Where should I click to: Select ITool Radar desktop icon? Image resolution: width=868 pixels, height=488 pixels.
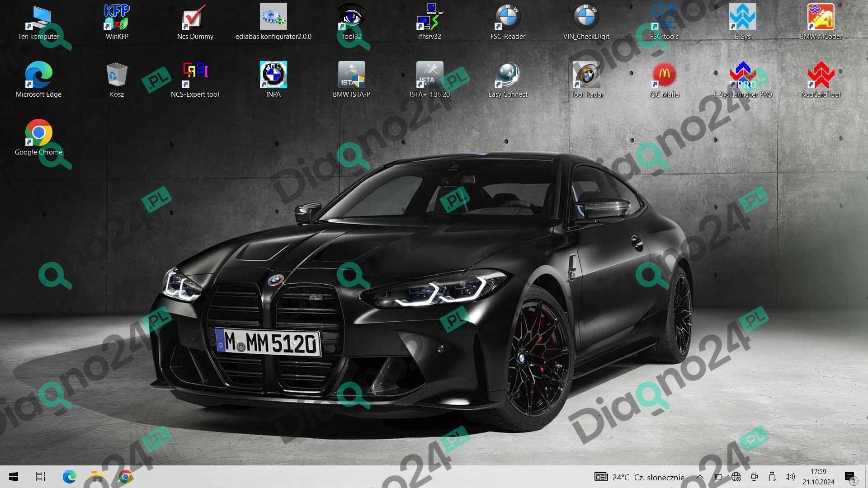click(x=586, y=80)
